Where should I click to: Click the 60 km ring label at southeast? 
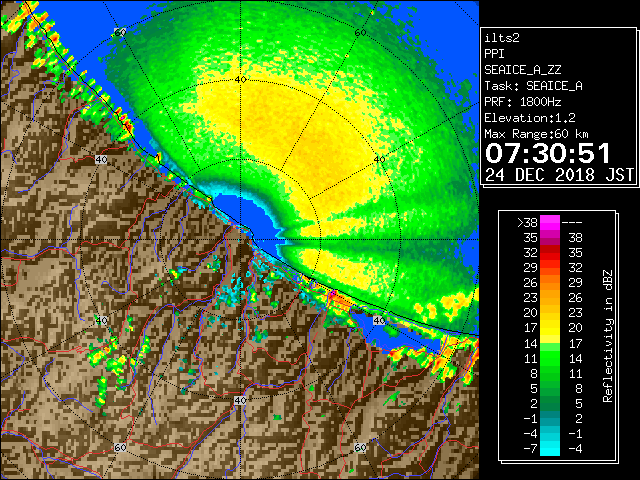pos(360,447)
